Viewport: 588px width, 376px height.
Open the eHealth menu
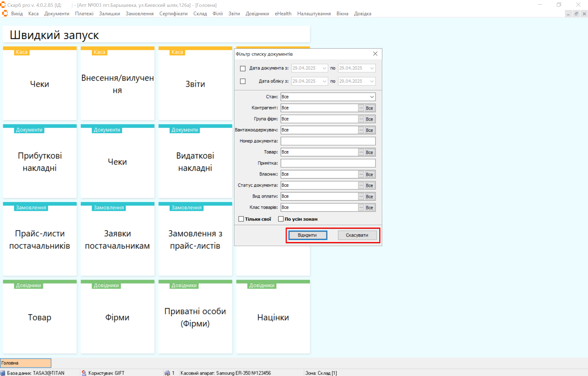point(283,14)
